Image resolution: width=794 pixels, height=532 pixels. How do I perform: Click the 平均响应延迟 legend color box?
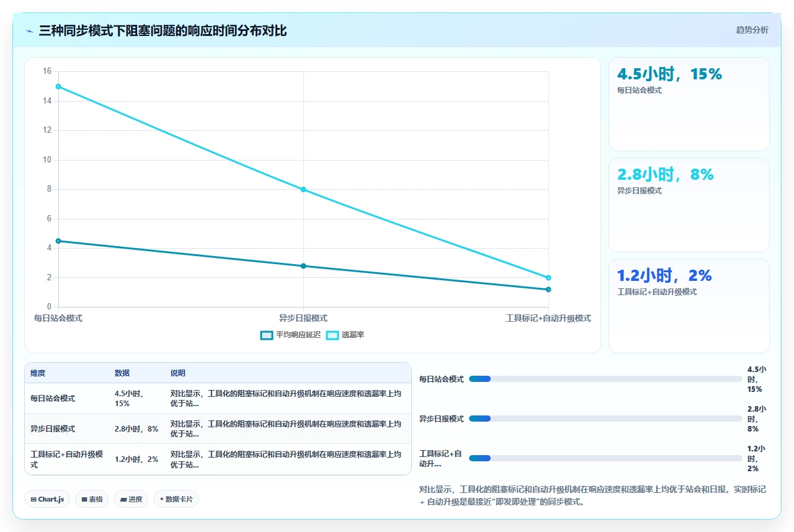[x=267, y=335]
